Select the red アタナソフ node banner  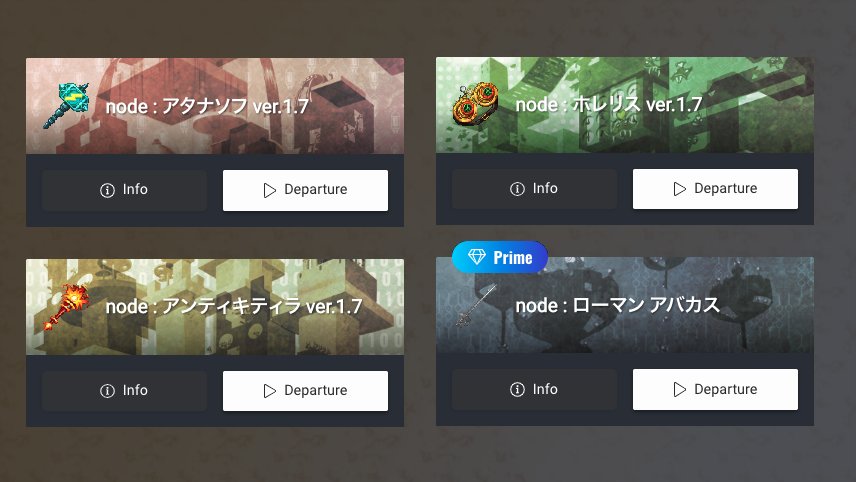tap(215, 106)
